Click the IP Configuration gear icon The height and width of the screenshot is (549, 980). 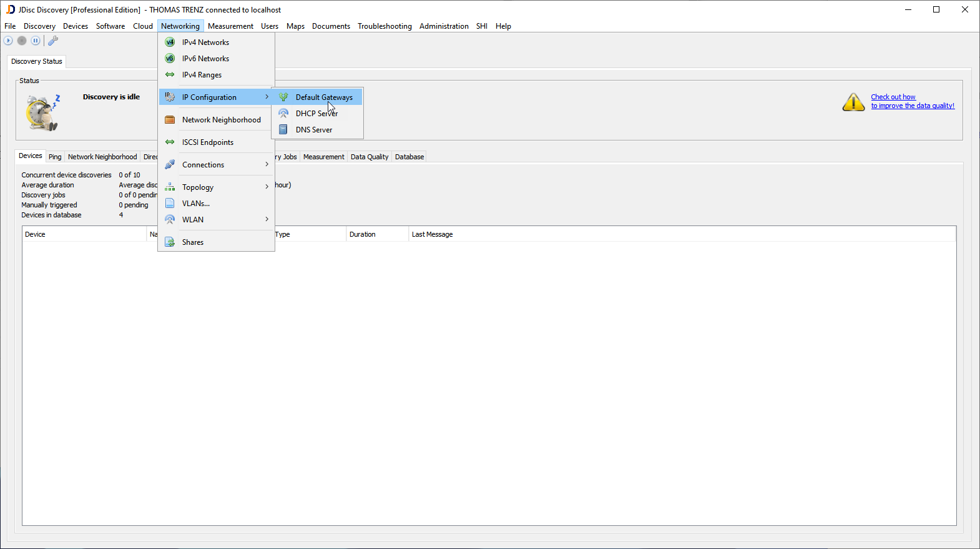pyautogui.click(x=170, y=97)
